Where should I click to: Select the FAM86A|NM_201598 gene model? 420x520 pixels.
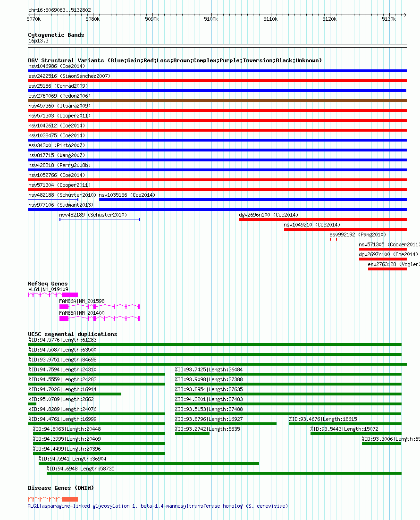click(x=100, y=307)
